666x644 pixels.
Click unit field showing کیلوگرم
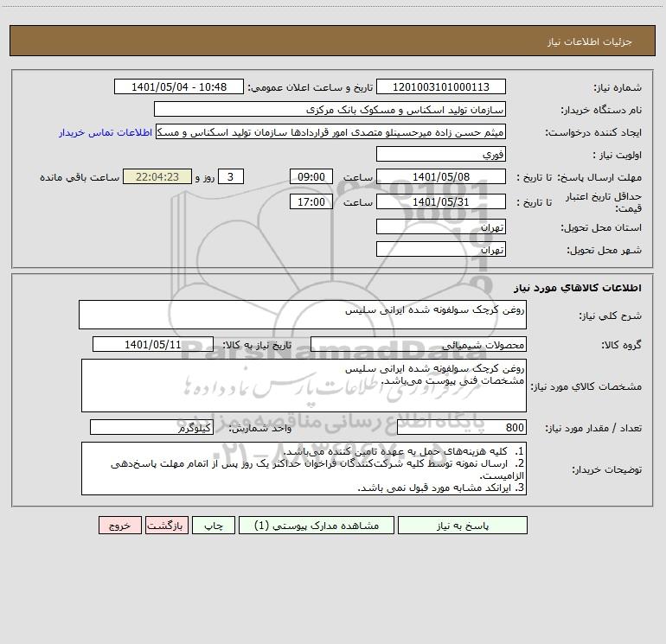click(x=151, y=427)
